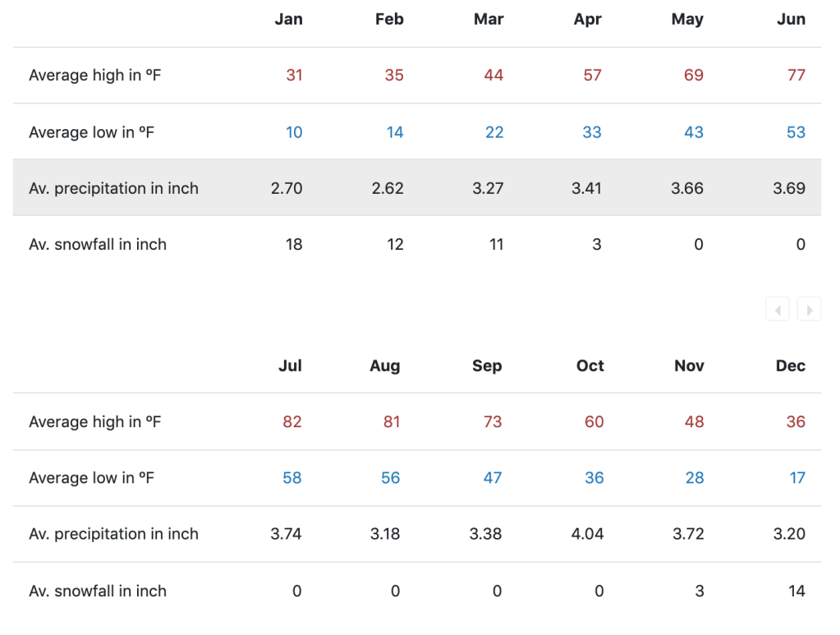The image size is (840, 635).
Task: Click January's average high value 31
Action: point(294,76)
